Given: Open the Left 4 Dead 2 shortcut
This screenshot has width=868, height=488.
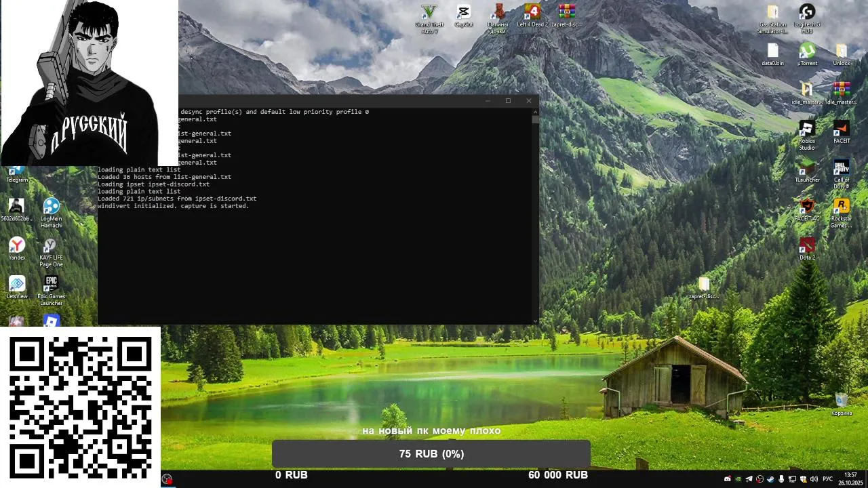Looking at the screenshot, I should [x=532, y=16].
